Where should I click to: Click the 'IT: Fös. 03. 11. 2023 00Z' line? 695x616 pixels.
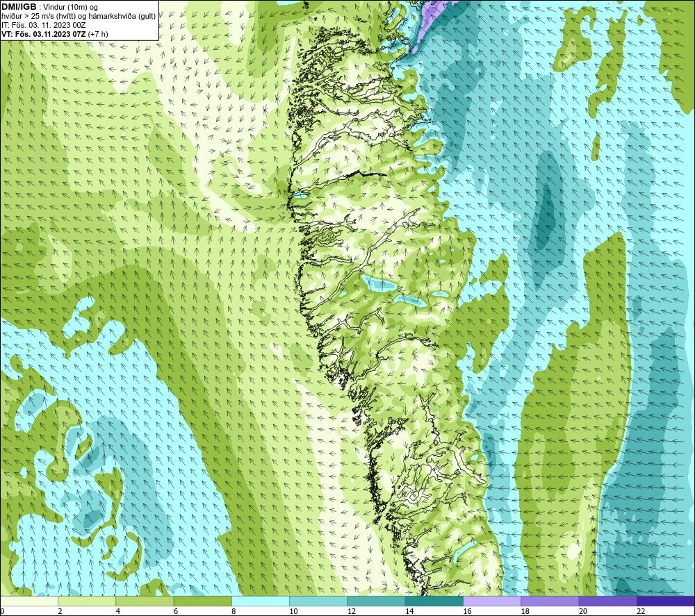[x=43, y=25]
